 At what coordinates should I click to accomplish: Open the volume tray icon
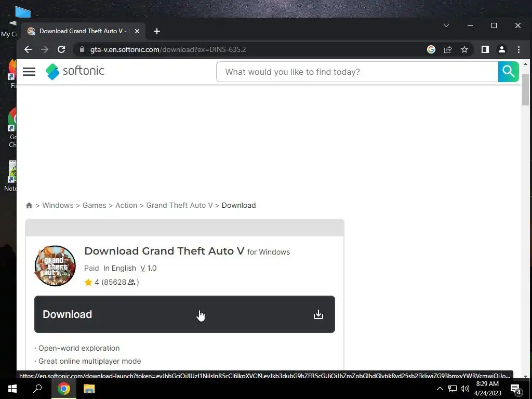pos(465,389)
